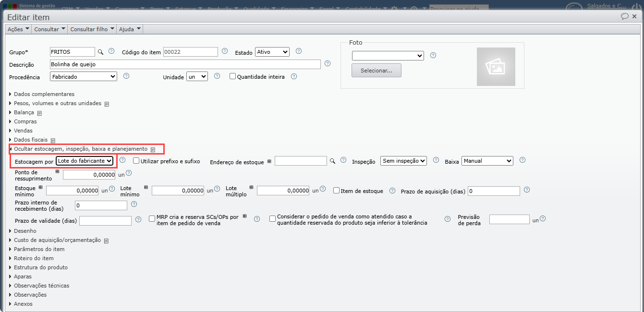Click help icon next to Estado dropdown
644x312 pixels.
click(x=298, y=51)
